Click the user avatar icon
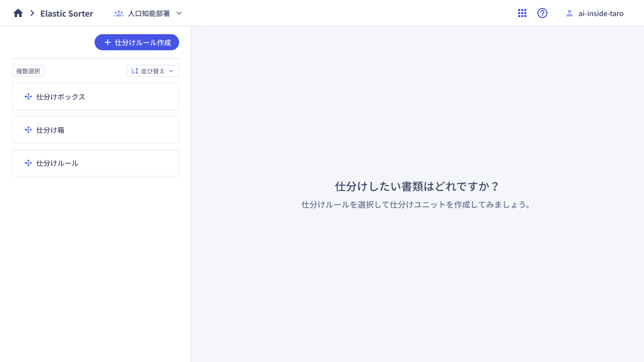The width and height of the screenshot is (644, 362). 570,13
